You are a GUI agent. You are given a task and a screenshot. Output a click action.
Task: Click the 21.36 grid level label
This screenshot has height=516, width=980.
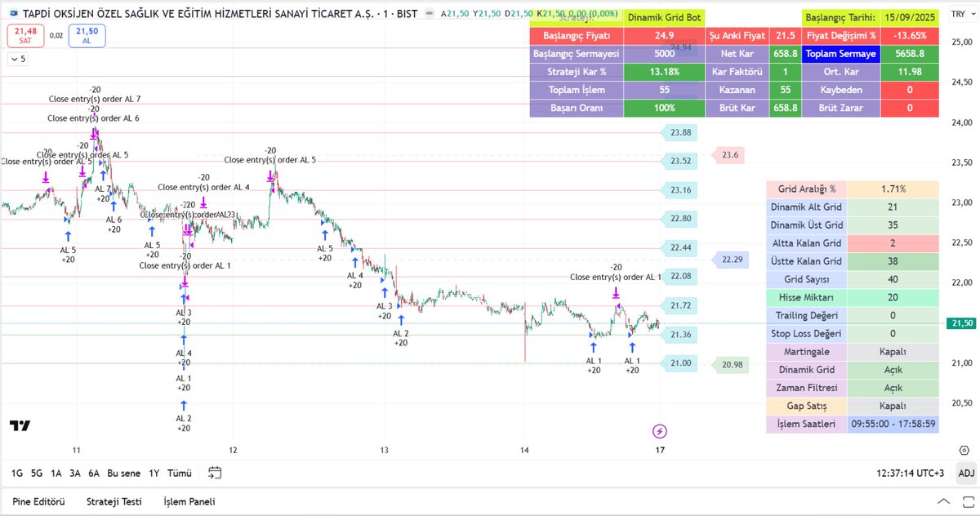(x=681, y=334)
